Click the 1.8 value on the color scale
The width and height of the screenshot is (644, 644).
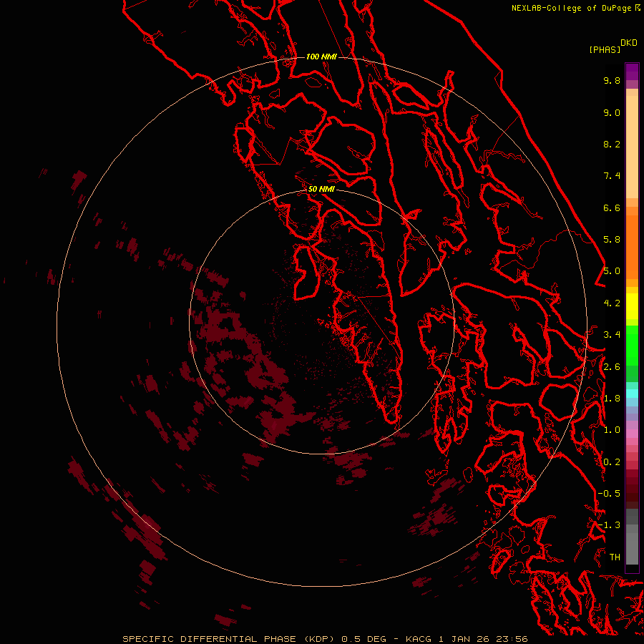coord(612,399)
